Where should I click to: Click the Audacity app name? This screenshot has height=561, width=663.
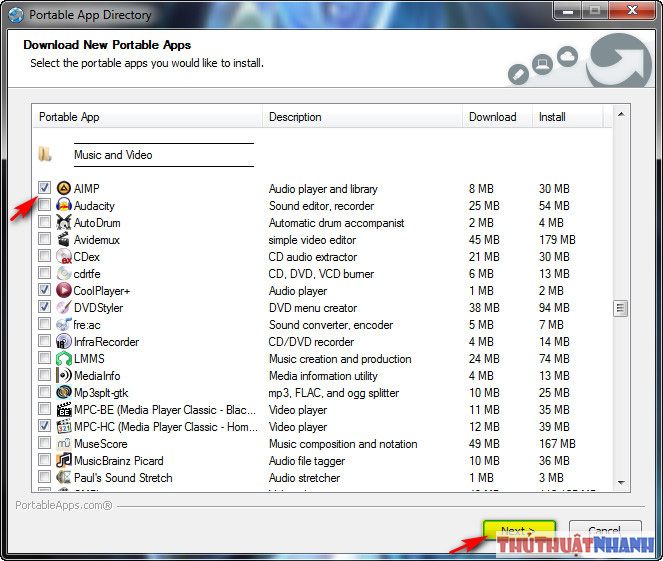coord(94,206)
